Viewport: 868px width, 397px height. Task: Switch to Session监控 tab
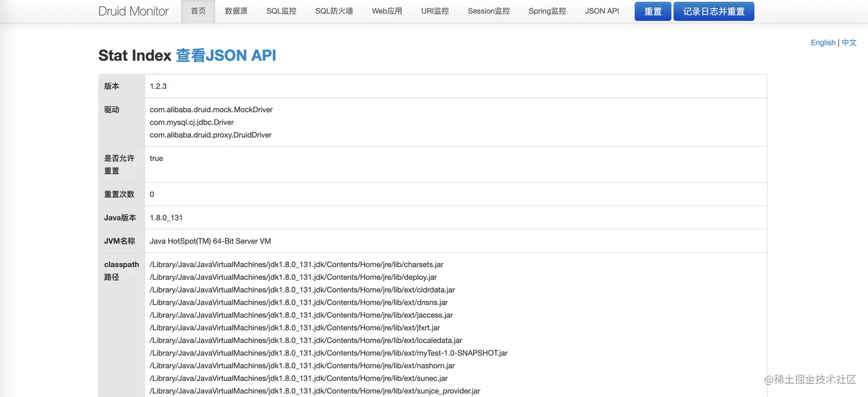[489, 11]
